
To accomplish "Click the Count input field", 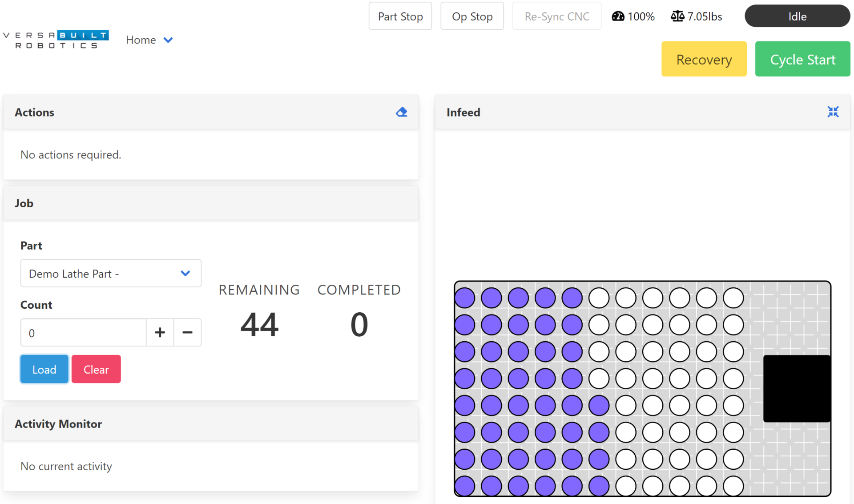I will click(x=84, y=332).
